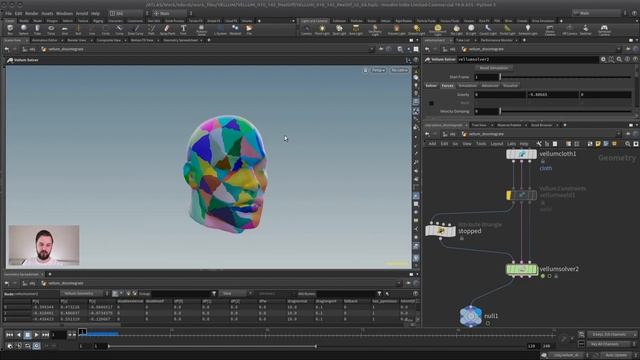Select the Sphere shelf tool

click(x=24, y=29)
